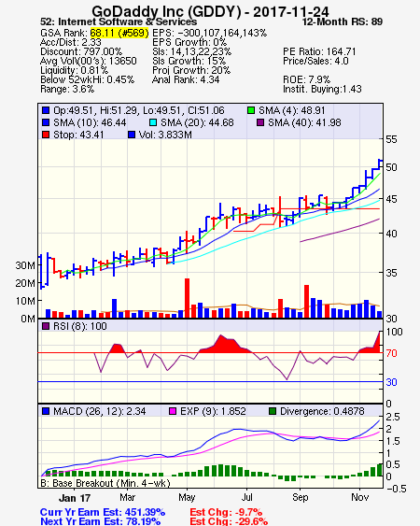Viewport: 420px width, 526px height.
Task: Click the 12-Month RS: 89 text
Action: [x=343, y=21]
